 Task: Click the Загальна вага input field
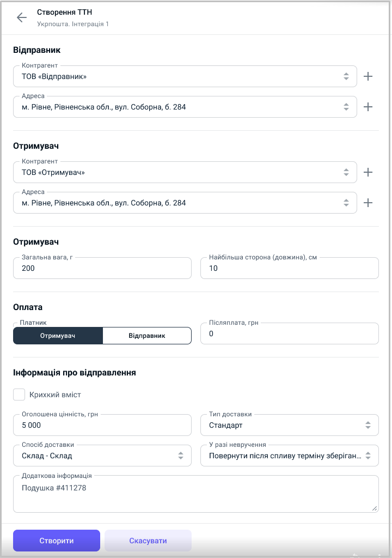tap(102, 269)
